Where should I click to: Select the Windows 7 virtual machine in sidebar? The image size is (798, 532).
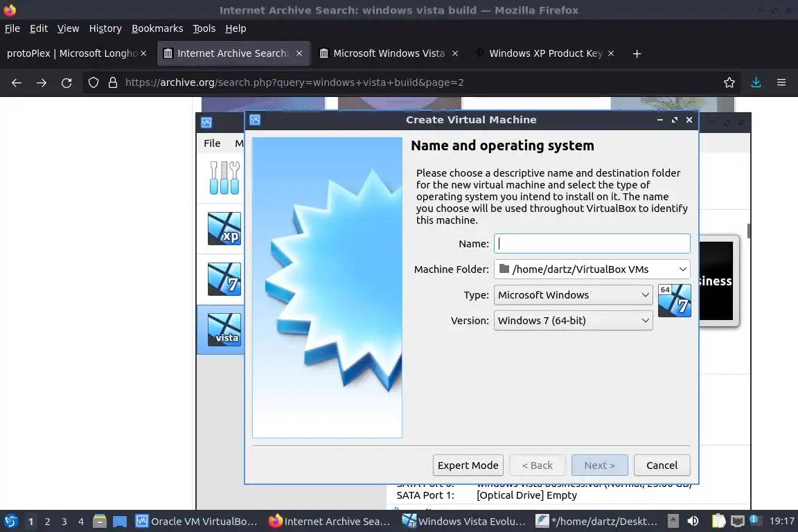[224, 279]
